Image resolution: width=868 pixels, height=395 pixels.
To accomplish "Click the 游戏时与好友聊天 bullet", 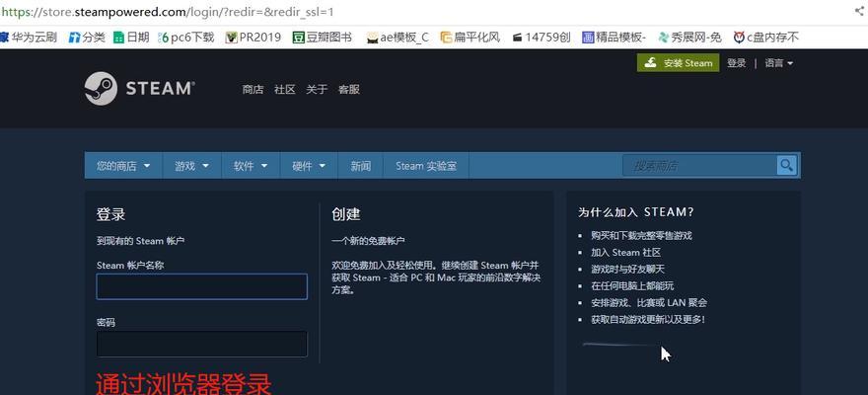I will pos(627,270).
